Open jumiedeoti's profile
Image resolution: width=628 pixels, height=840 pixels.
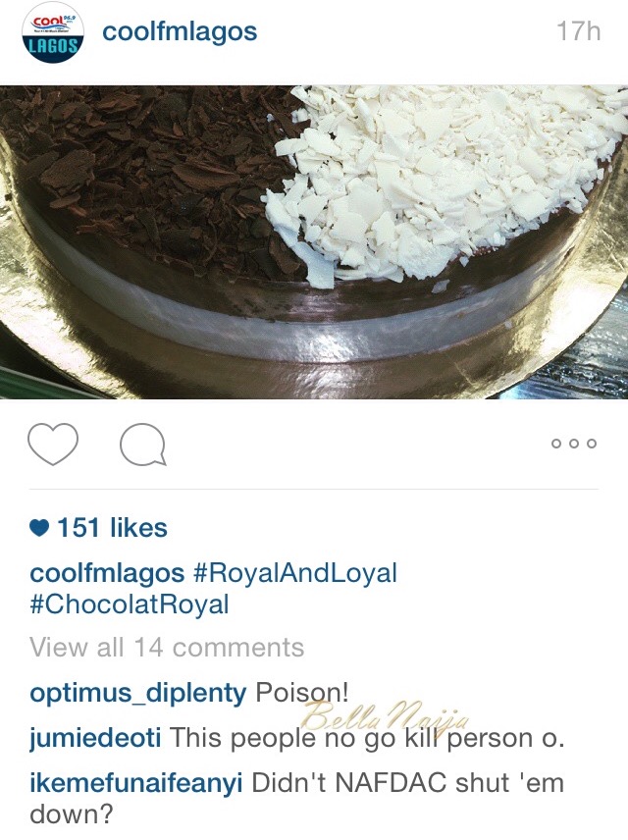pyautogui.click(x=95, y=738)
